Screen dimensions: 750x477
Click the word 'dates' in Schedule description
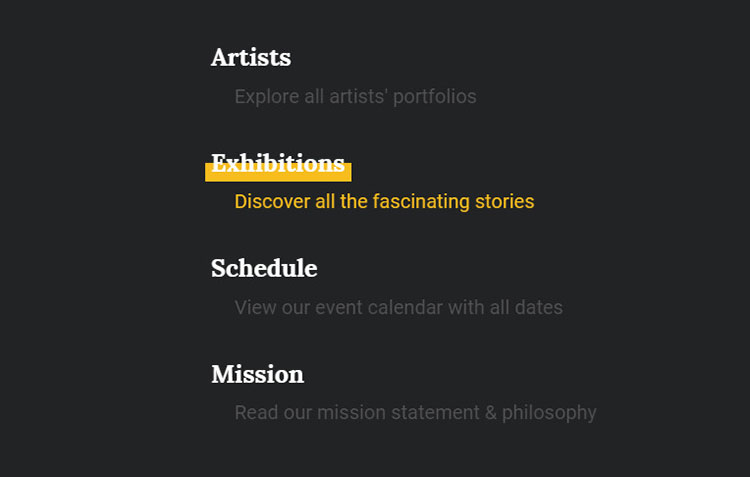pyautogui.click(x=540, y=307)
